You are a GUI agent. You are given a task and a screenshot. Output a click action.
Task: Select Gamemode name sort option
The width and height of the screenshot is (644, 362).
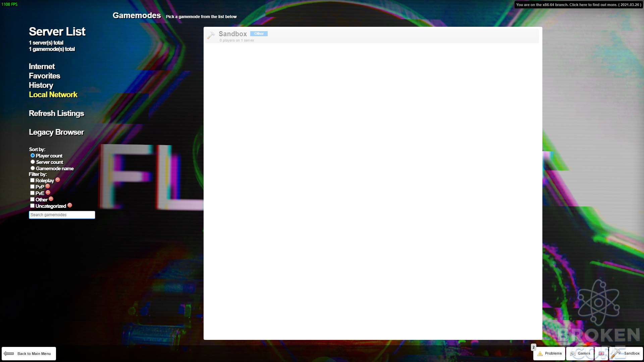(x=33, y=168)
